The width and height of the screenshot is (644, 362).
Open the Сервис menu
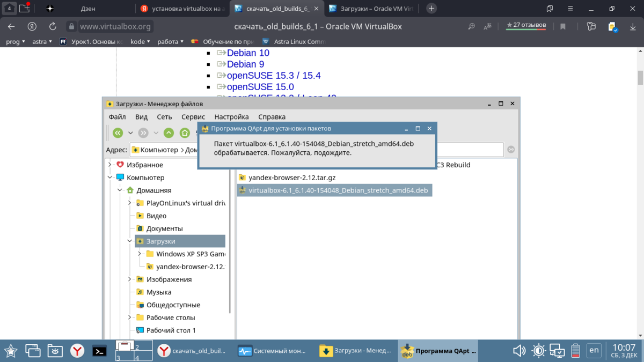(193, 116)
